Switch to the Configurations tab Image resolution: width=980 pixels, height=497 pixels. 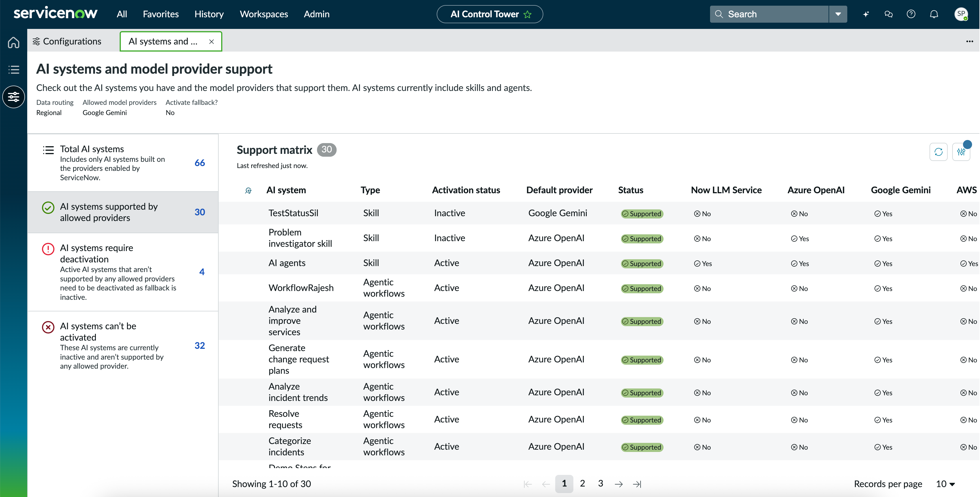tap(67, 41)
